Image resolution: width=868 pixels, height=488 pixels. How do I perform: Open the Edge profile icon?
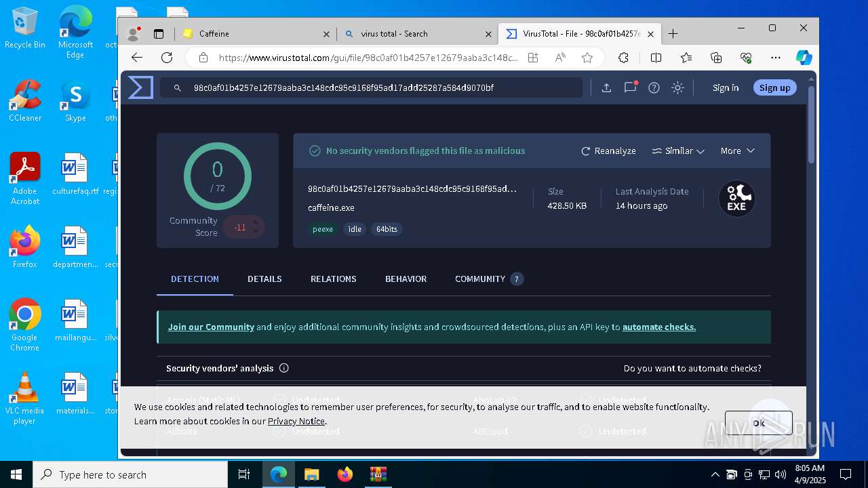pyautogui.click(x=134, y=33)
